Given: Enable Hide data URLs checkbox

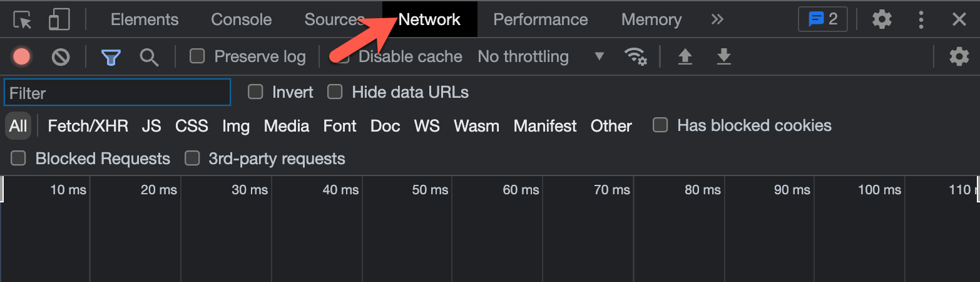Looking at the screenshot, I should tap(335, 93).
